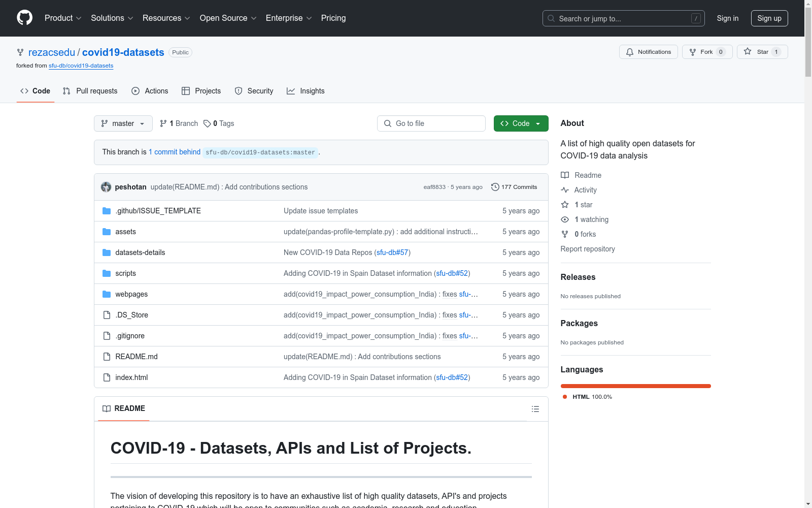This screenshot has width=812, height=508.
Task: Go to the Pricing page
Action: pyautogui.click(x=333, y=18)
